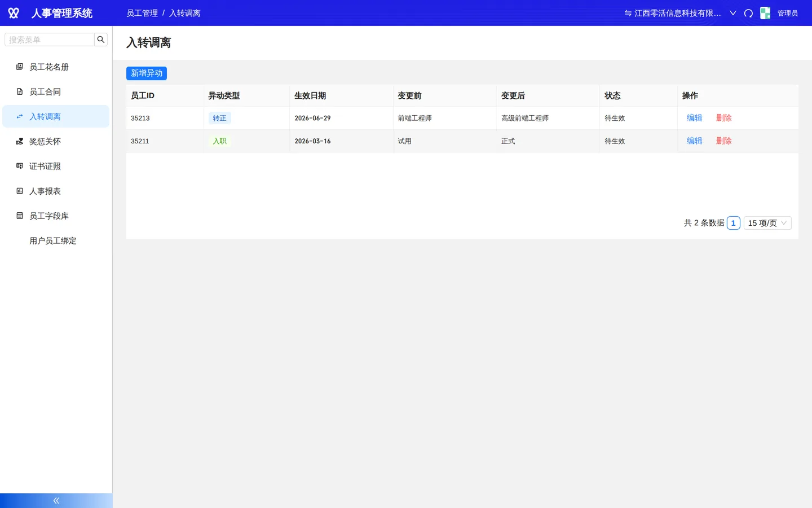Click the 人事报表 chart icon
This screenshot has height=508, width=812.
(x=20, y=191)
